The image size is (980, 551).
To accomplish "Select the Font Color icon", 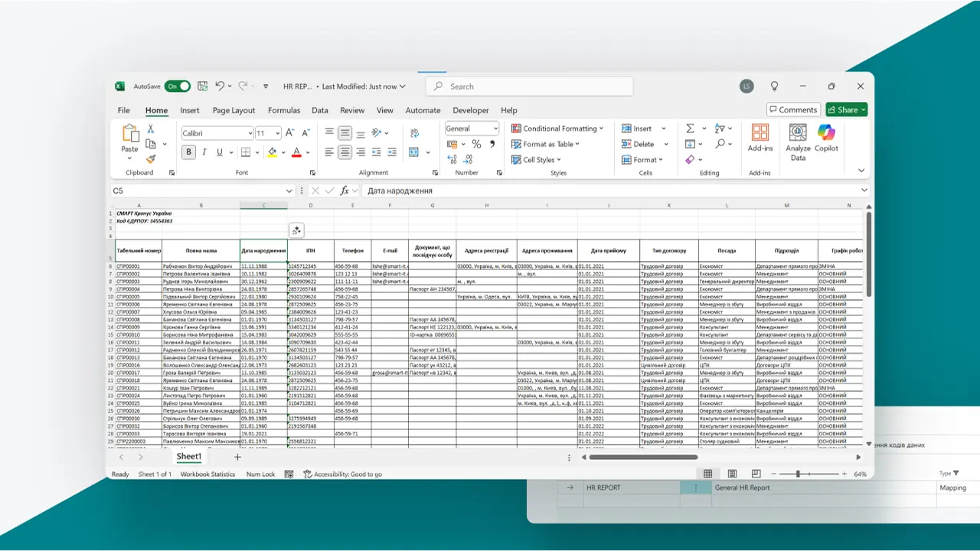I will coord(295,152).
